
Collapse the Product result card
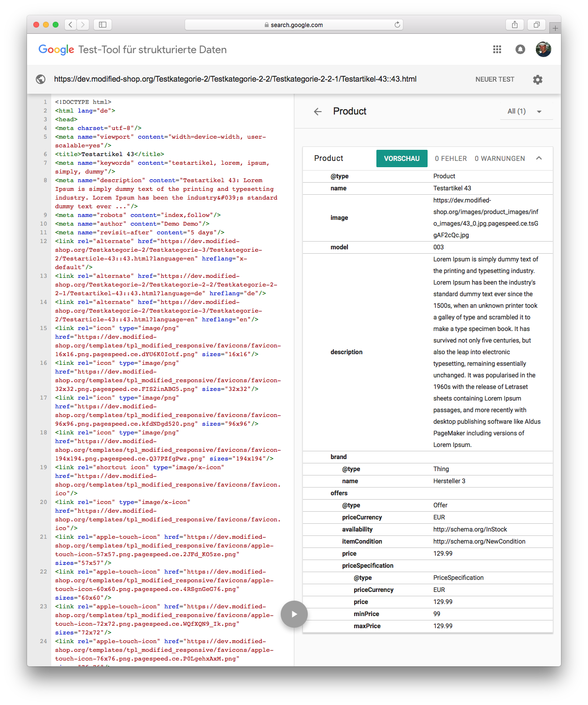click(x=539, y=158)
